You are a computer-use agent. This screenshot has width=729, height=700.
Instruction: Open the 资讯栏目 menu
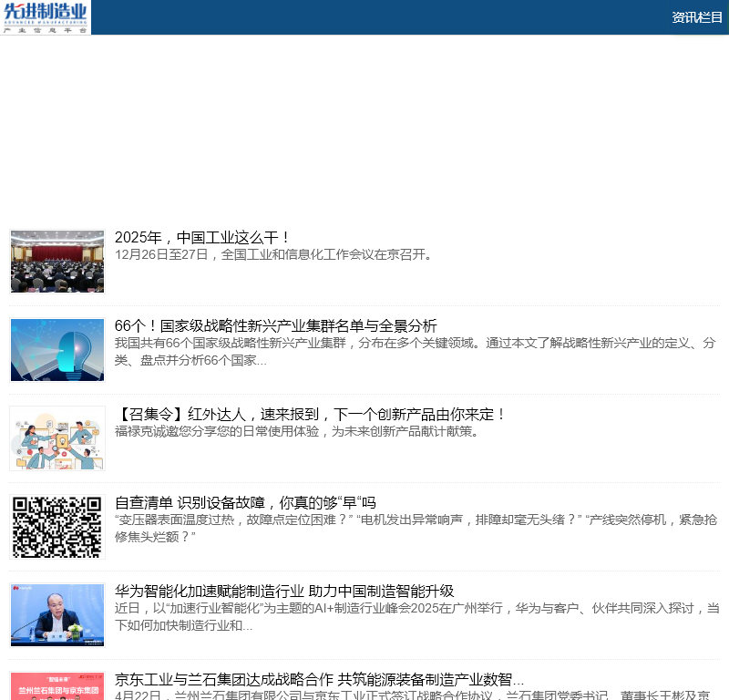coord(697,17)
